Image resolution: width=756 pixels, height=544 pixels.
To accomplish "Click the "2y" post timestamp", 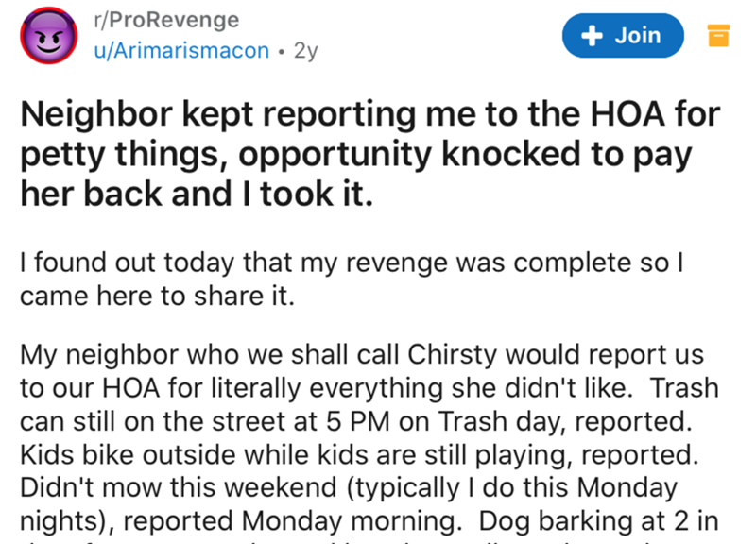I will click(x=305, y=51).
